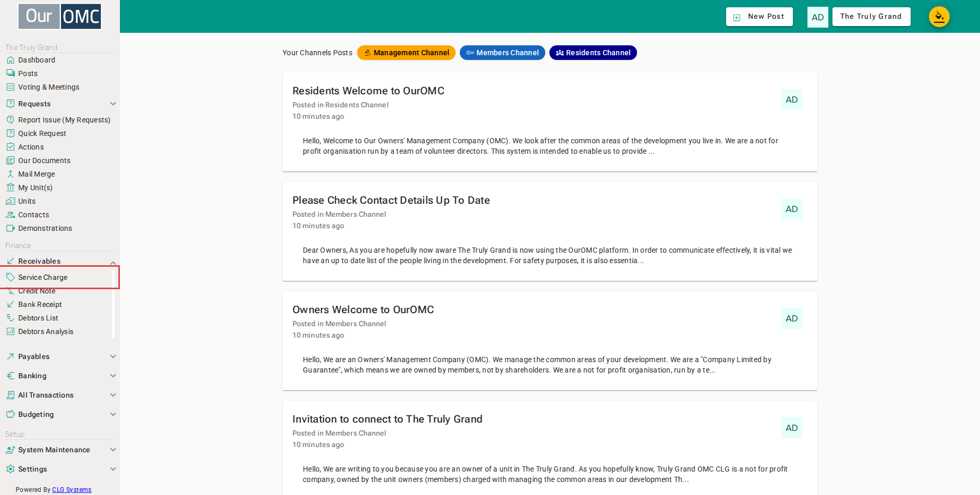Click the Units building icon

tap(10, 201)
